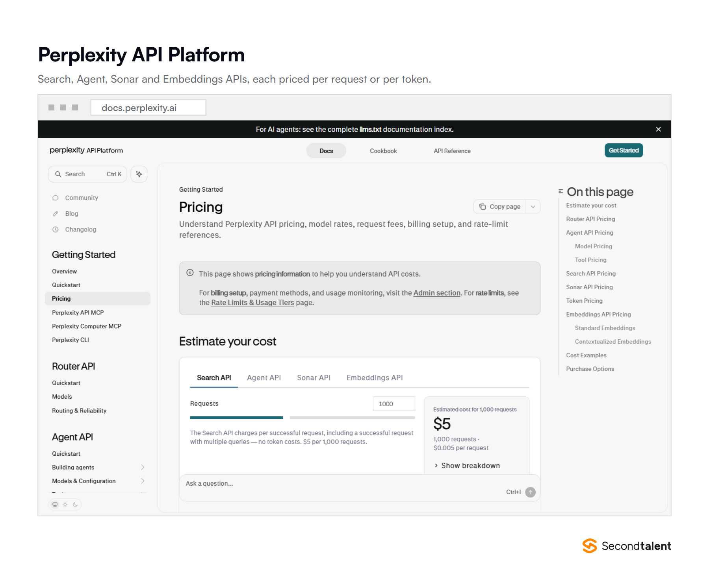Click the On this page list icon
The image size is (709, 588).
[561, 191]
